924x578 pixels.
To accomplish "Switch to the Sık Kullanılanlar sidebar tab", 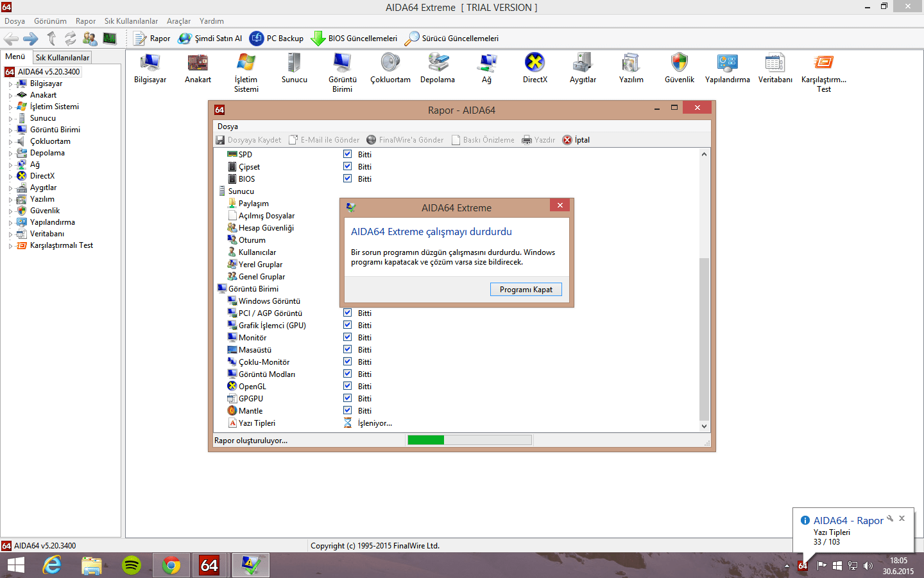I will click(x=62, y=57).
